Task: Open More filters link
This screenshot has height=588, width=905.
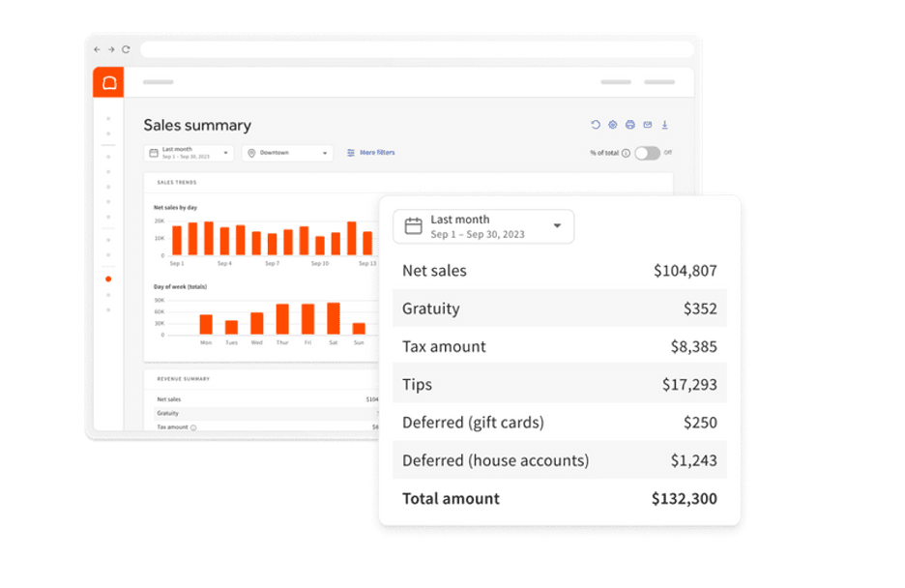Action: point(370,153)
